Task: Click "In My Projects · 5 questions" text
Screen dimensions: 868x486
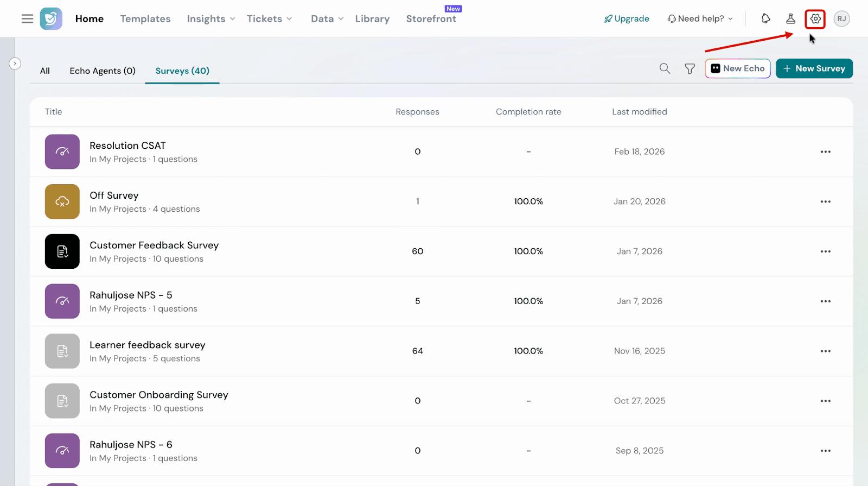Action: [145, 359]
